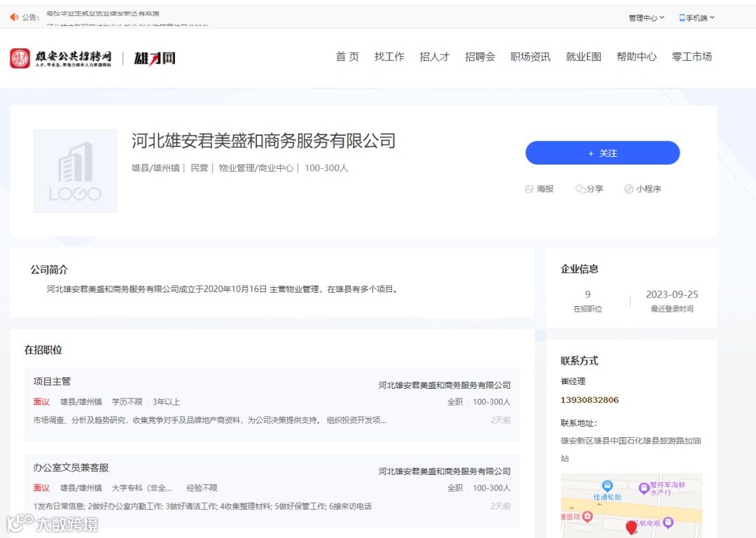This screenshot has height=538, width=756.
Task: Click the company title 河北雄安君美盛和商务服务有限公司
Action: tap(264, 141)
